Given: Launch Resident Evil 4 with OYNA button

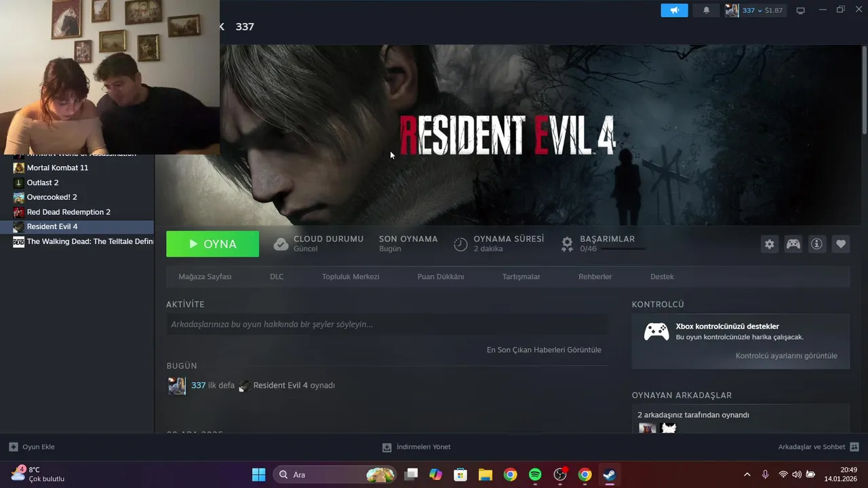Looking at the screenshot, I should (212, 244).
